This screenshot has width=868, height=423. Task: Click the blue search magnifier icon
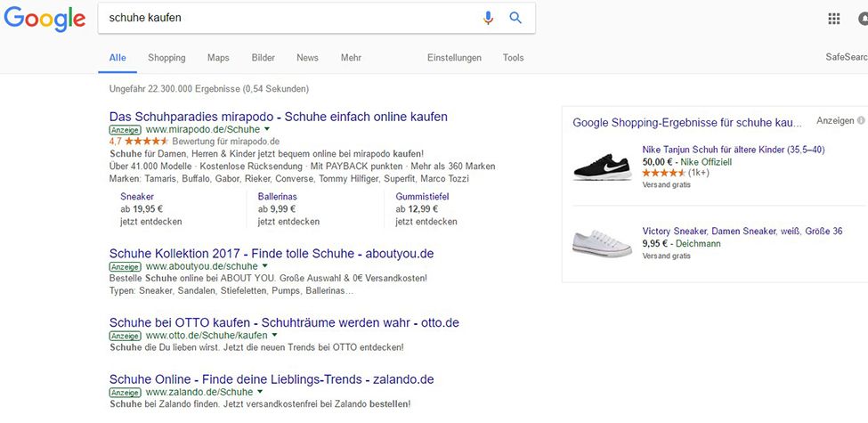pos(515,18)
